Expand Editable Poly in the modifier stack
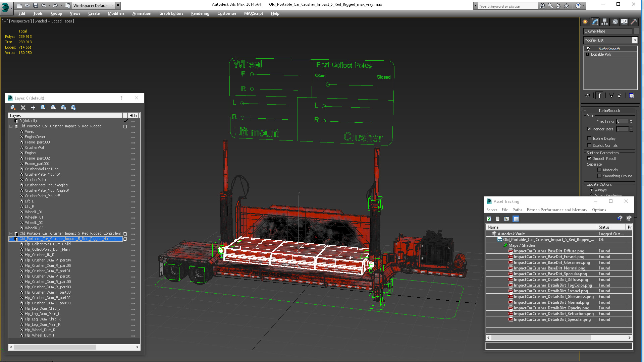The image size is (644, 362). (588, 54)
